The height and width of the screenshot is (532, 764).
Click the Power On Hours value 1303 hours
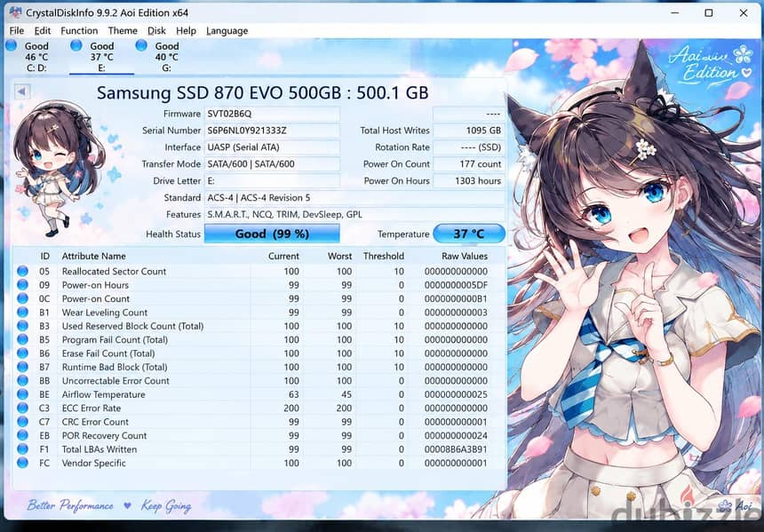click(469, 181)
